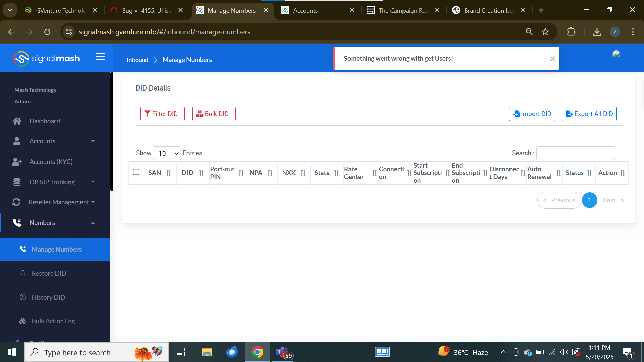Sort the table by SAN column
The width and height of the screenshot is (644, 362).
(x=169, y=173)
